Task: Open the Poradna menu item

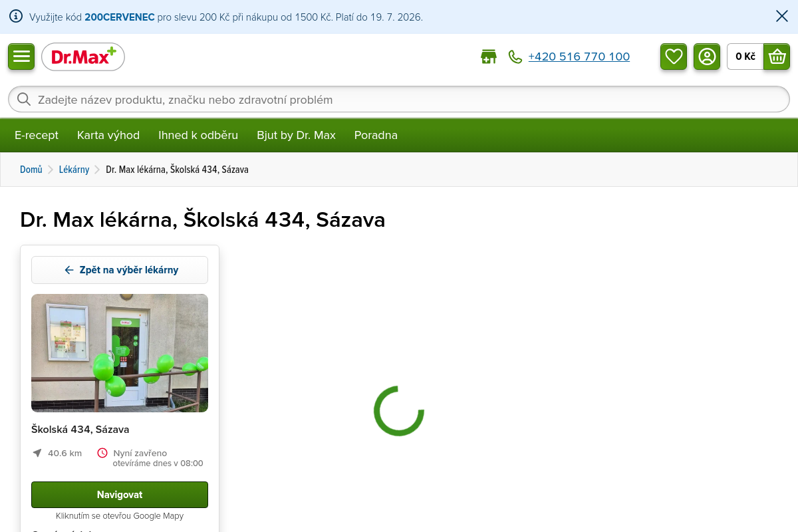Action: click(x=376, y=135)
